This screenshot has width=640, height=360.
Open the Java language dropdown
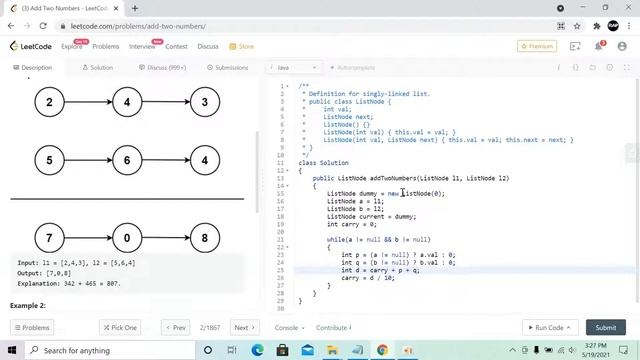(x=293, y=68)
